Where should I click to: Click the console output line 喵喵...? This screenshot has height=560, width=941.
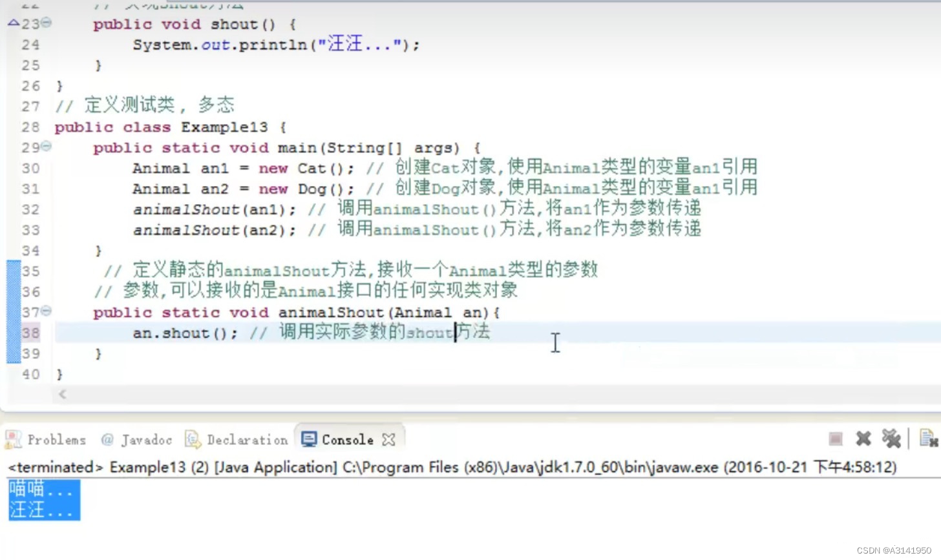[x=41, y=489]
